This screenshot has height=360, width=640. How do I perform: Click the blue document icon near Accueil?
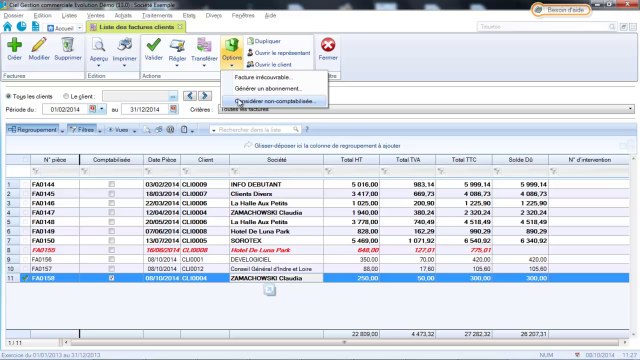tap(36, 27)
